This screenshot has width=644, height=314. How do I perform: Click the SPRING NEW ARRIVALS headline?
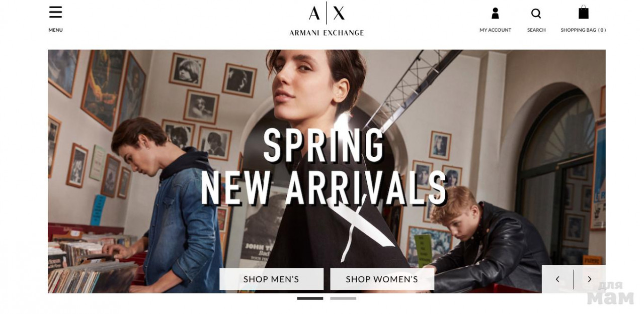pos(324,167)
